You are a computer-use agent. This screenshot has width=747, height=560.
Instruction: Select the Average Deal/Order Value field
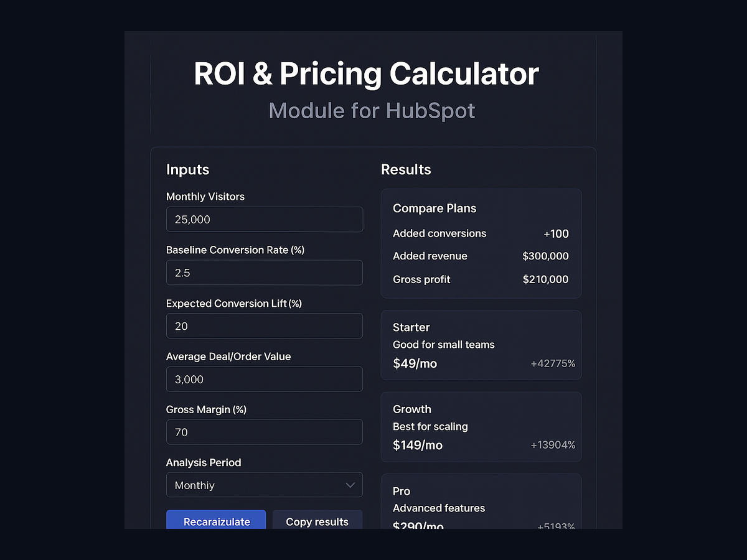264,379
